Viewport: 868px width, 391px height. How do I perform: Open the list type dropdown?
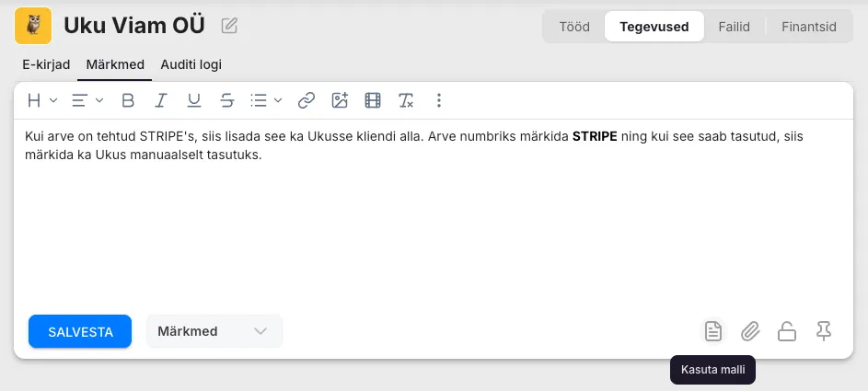pyautogui.click(x=266, y=100)
